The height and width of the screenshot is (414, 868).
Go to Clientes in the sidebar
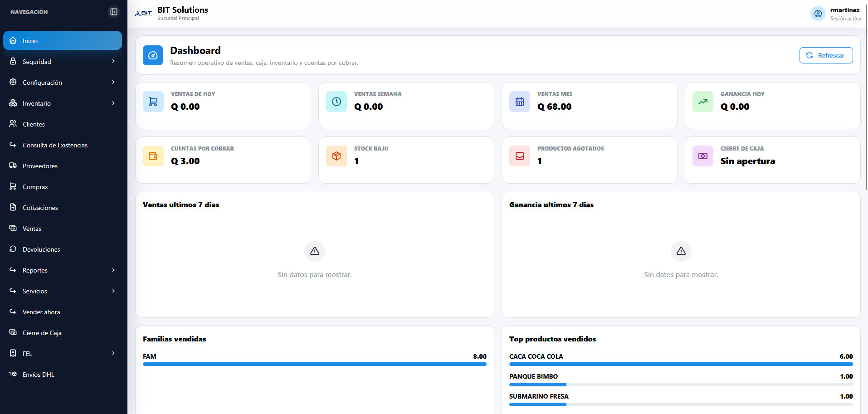point(63,124)
